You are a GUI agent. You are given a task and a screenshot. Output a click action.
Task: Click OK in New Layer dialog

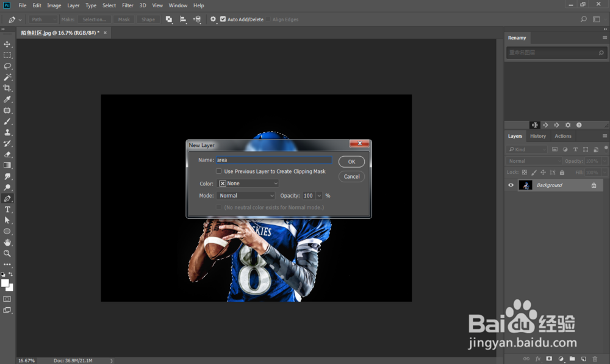coord(351,162)
